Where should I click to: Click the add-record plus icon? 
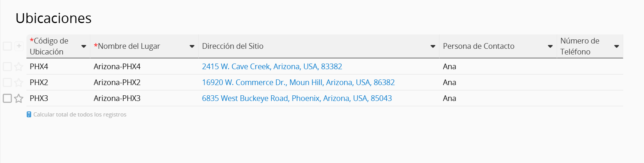pyautogui.click(x=19, y=46)
